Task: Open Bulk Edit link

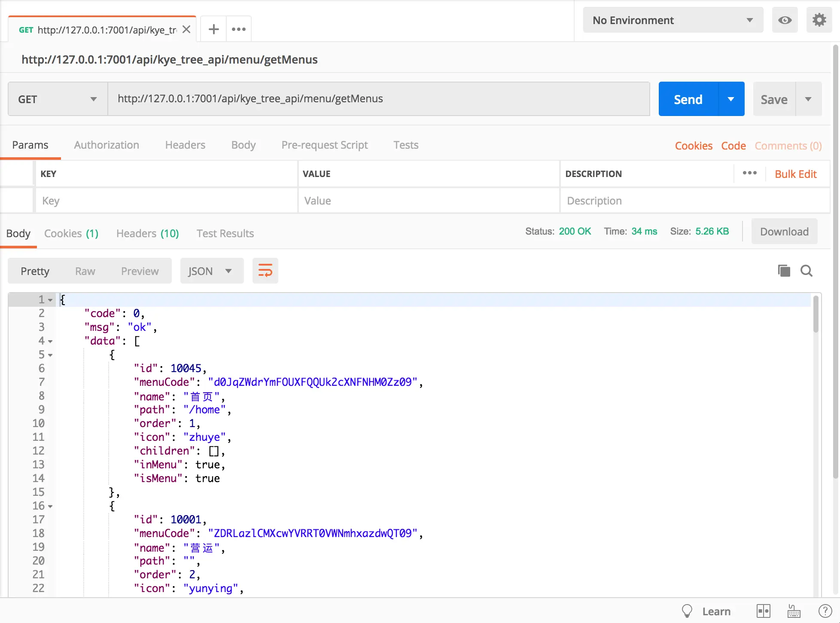Action: [795, 174]
